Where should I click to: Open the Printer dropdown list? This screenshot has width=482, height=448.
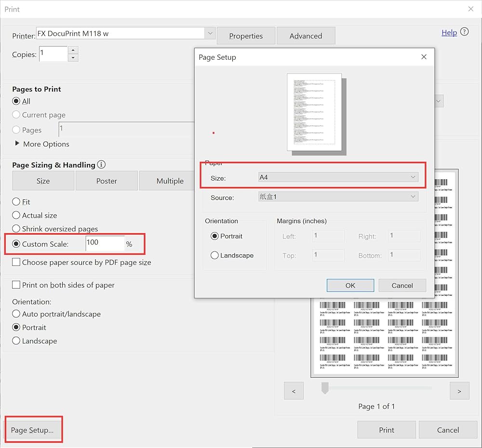[210, 33]
